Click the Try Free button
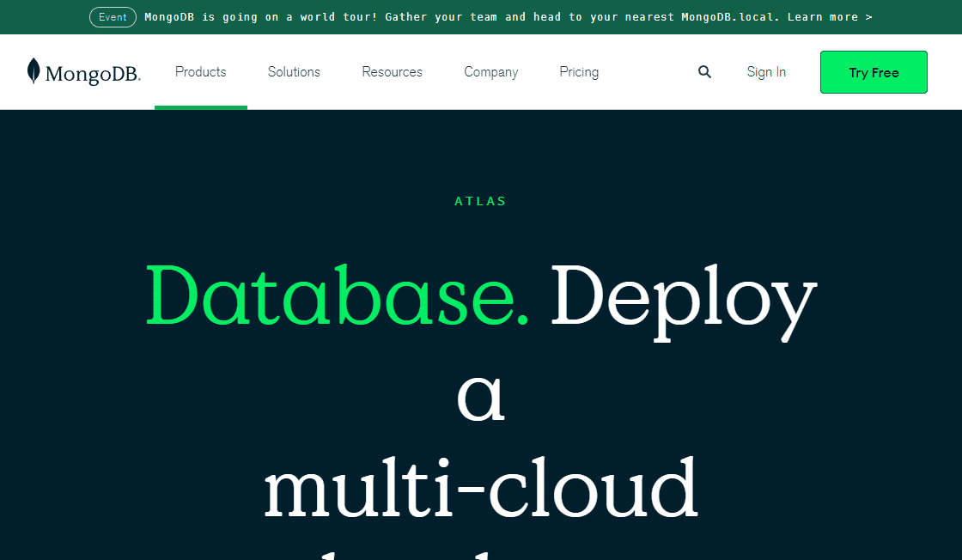Image resolution: width=962 pixels, height=560 pixels. (874, 72)
